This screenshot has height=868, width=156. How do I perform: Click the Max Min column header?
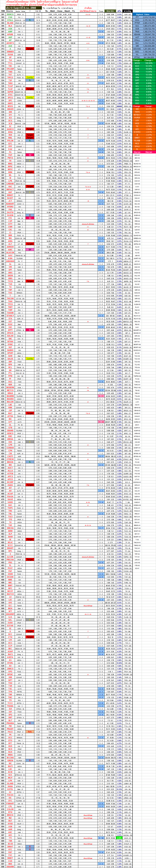110,11
